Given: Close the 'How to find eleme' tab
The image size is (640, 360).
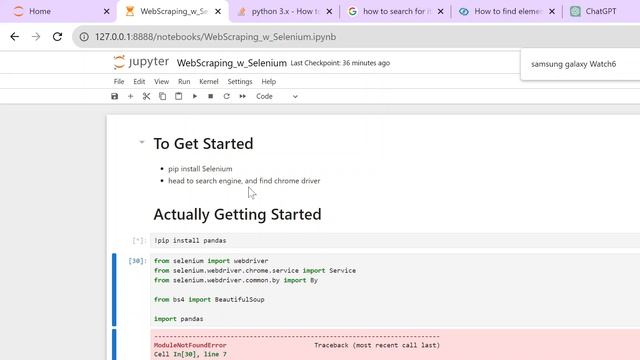Looking at the screenshot, I should point(552,11).
